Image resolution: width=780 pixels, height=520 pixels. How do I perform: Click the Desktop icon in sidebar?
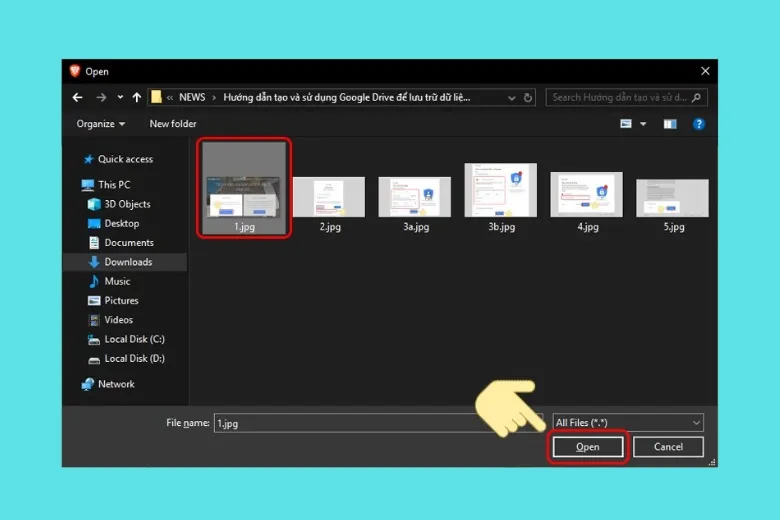pyautogui.click(x=94, y=223)
